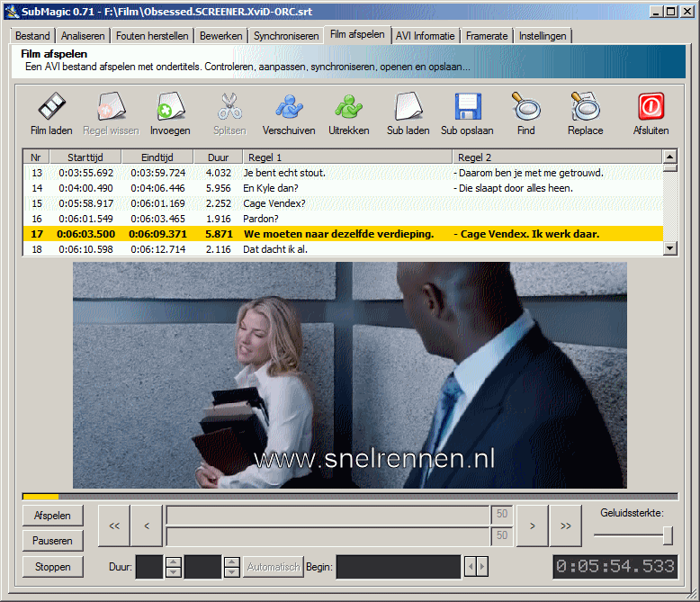Image resolution: width=700 pixels, height=602 pixels.
Task: Open the AVI Informatie tab
Action: 425,36
